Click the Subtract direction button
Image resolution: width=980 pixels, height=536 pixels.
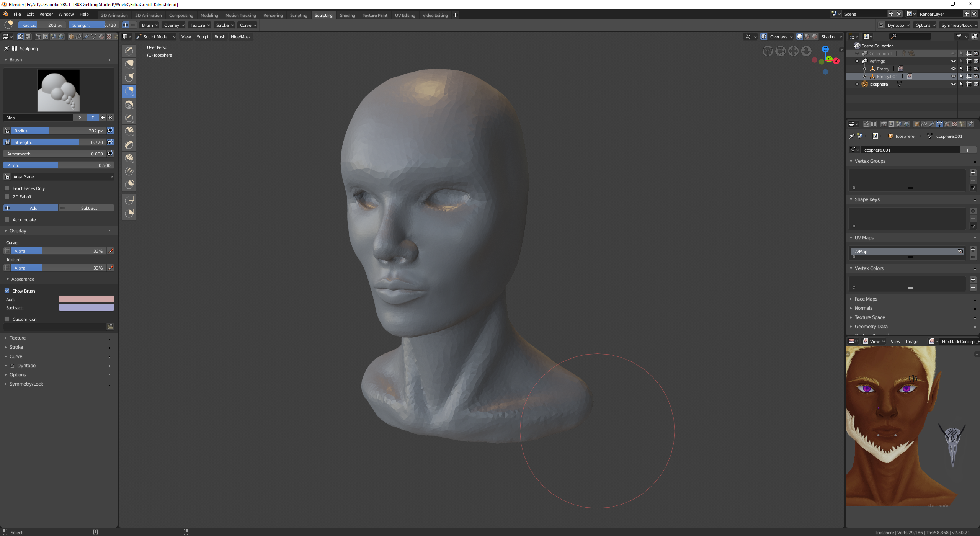(x=86, y=208)
